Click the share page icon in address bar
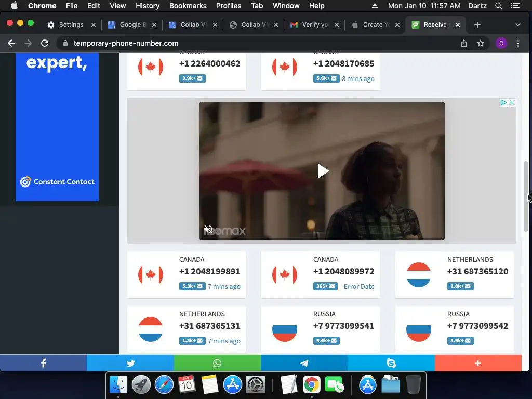The height and width of the screenshot is (399, 532). click(464, 43)
